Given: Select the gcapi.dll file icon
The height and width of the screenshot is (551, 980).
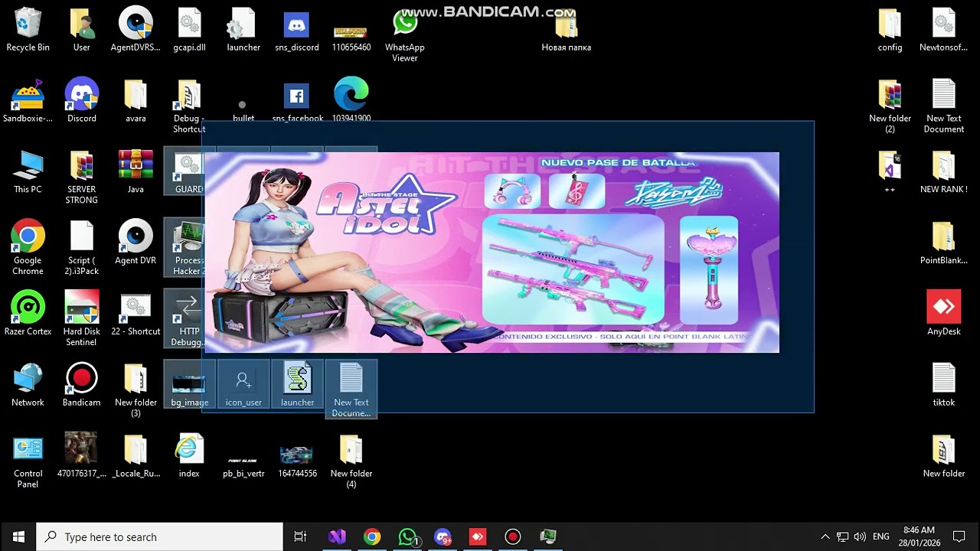Looking at the screenshot, I should 189,31.
